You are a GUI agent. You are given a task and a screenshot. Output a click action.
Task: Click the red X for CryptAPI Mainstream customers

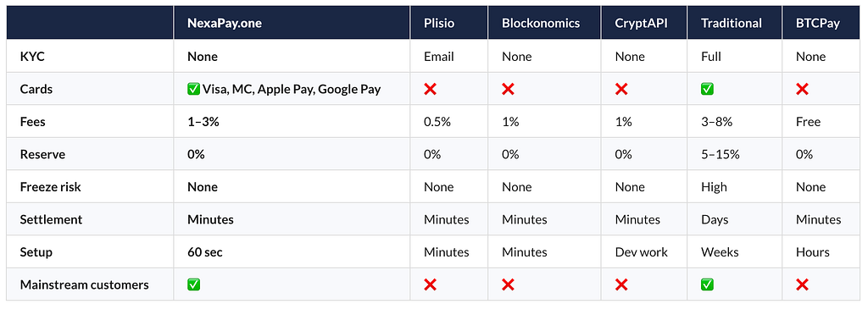[x=621, y=284]
